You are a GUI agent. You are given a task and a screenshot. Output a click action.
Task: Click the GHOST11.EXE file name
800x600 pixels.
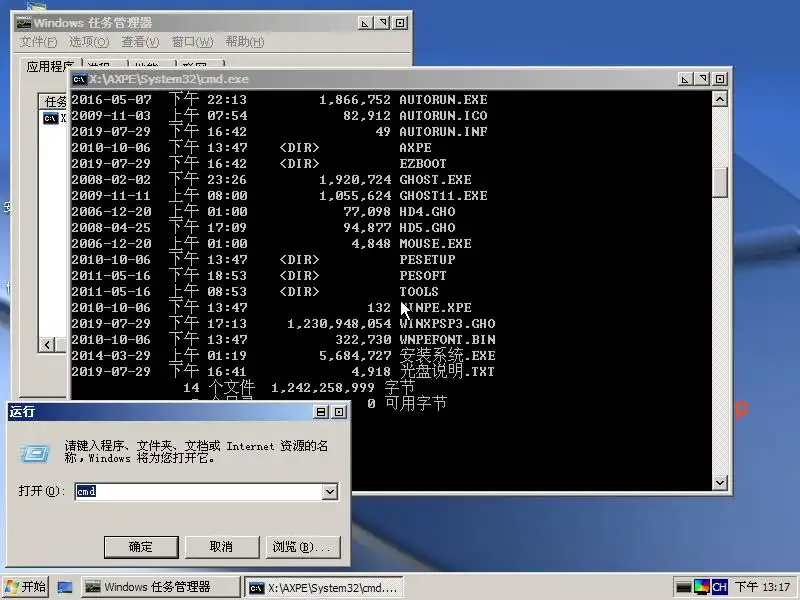443,195
